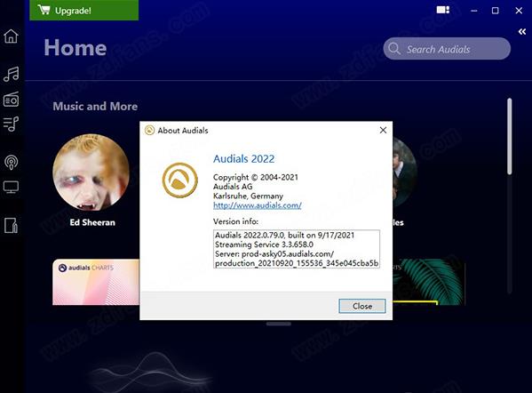The image size is (532, 393).
Task: Click the Streaming Service 3.3.658.0 line
Action: pos(264,245)
